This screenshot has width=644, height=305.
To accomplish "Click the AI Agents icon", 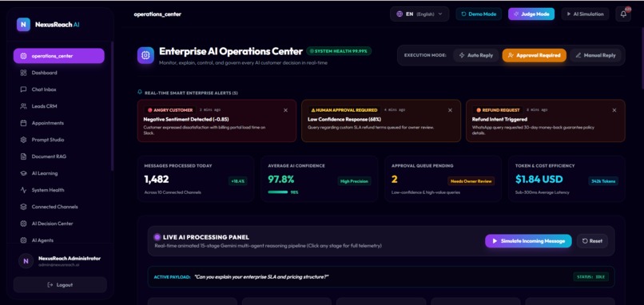I will pyautogui.click(x=23, y=240).
